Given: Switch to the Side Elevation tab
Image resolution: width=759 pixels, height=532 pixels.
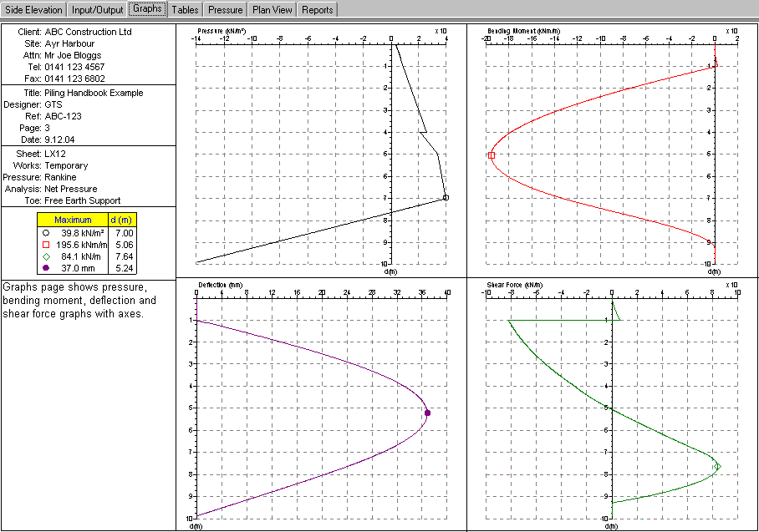Looking at the screenshot, I should click(33, 10).
